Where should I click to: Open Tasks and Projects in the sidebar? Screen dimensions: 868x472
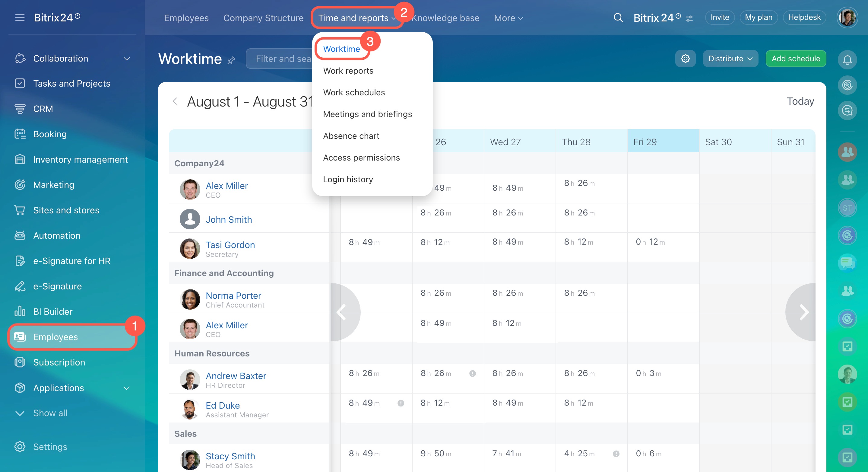(x=72, y=83)
